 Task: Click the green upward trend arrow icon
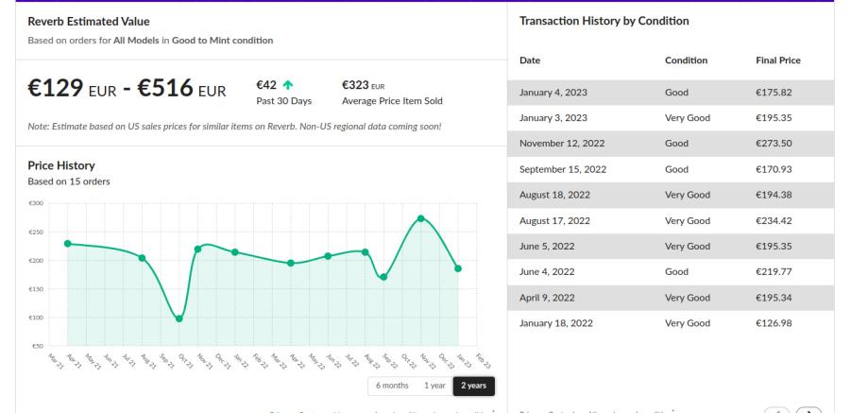coord(286,84)
